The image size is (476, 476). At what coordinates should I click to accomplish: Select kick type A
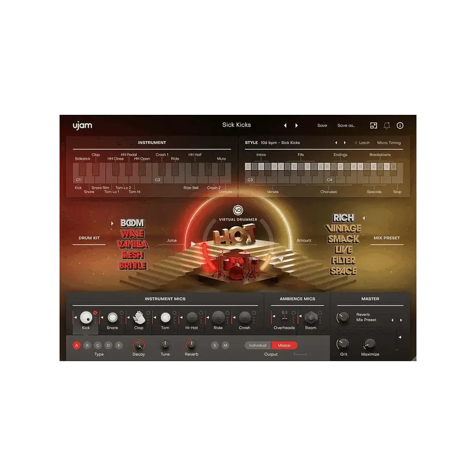click(x=77, y=345)
